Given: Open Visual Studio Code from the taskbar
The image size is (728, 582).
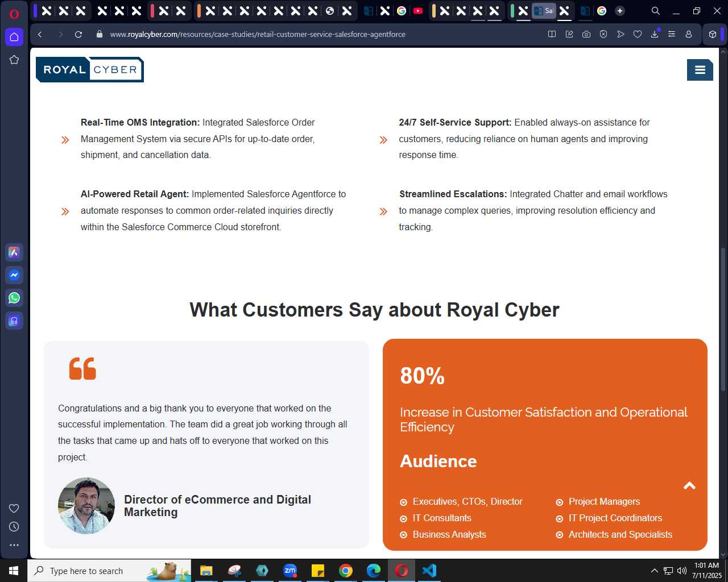Looking at the screenshot, I should click(x=429, y=571).
